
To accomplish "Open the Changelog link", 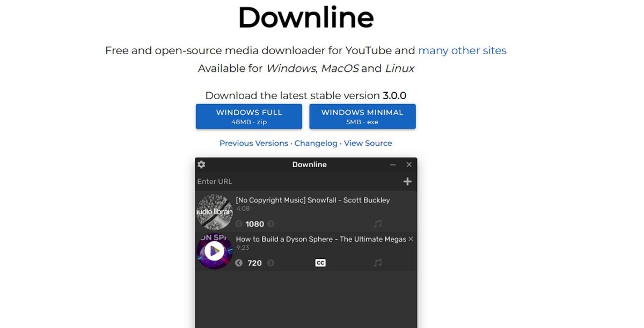I will [x=316, y=143].
